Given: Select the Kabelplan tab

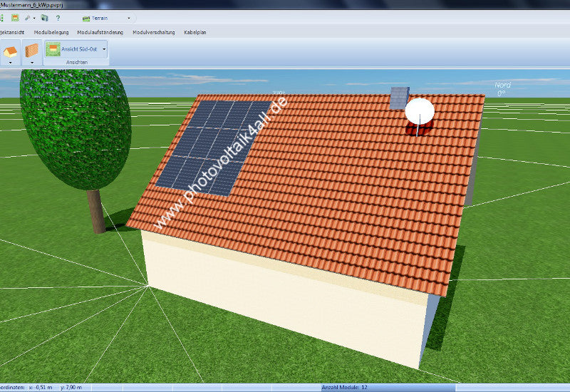Looking at the screenshot, I should (x=195, y=32).
